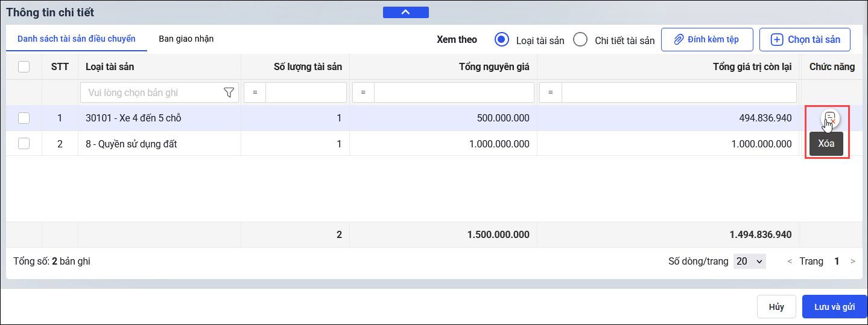Open the equals operator for Số lượng tài sản
The height and width of the screenshot is (325, 868).
click(255, 92)
